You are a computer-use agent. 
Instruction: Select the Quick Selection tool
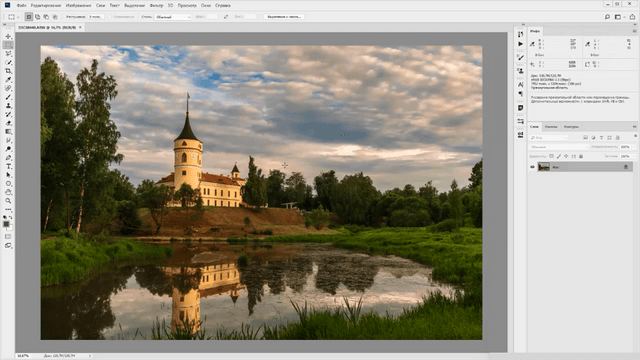8,62
